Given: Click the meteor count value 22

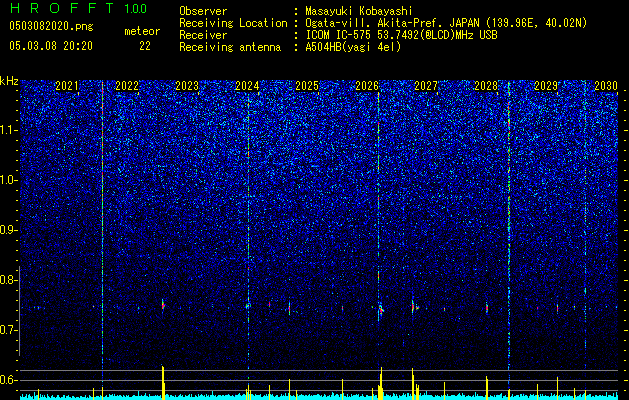Looking at the screenshot, I should pyautogui.click(x=145, y=46).
